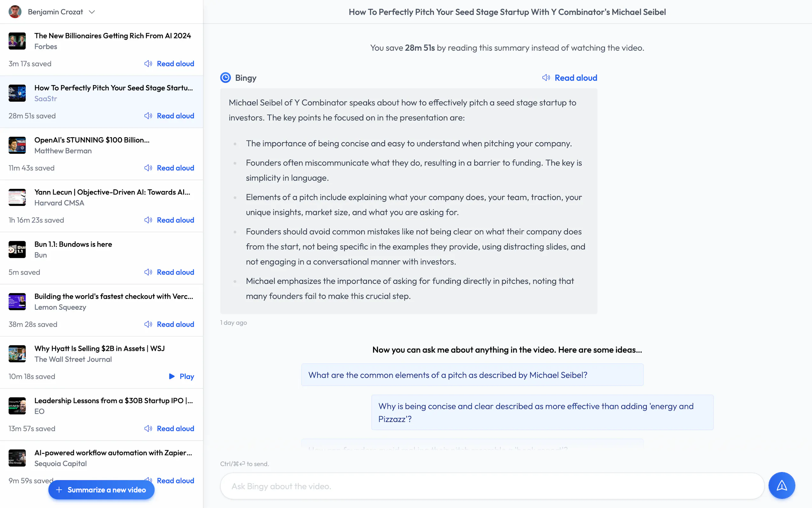This screenshot has height=508, width=812.
Task: Click speaker icon for Harvard CMSA summary
Action: pos(148,220)
